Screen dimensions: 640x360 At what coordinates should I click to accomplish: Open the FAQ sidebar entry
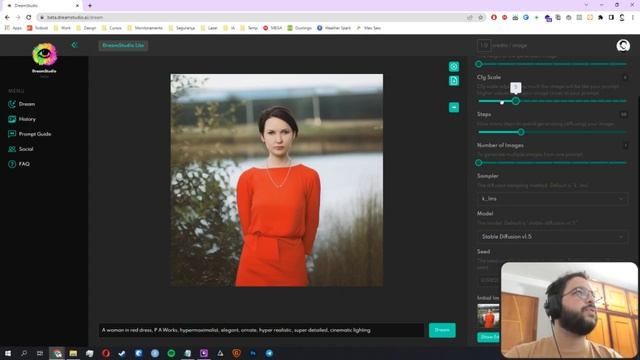(24, 164)
